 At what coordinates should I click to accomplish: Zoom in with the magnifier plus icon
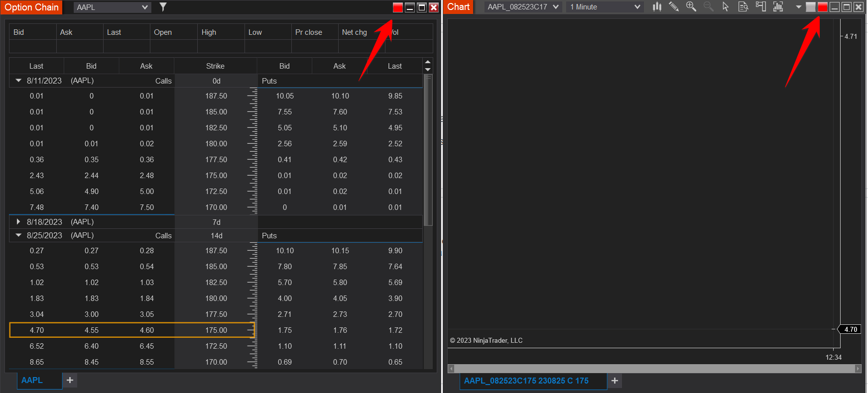coord(691,7)
